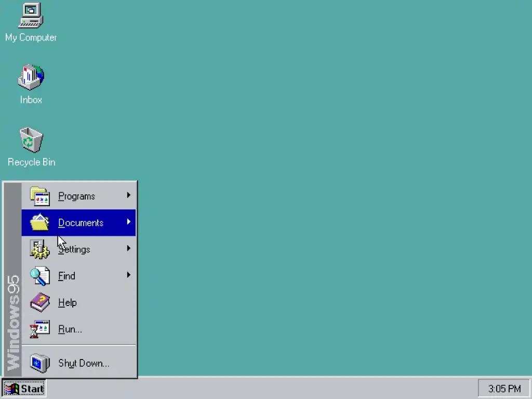Image resolution: width=532 pixels, height=399 pixels.
Task: Choose the Shut Down... label in Start menu
Action: (84, 363)
